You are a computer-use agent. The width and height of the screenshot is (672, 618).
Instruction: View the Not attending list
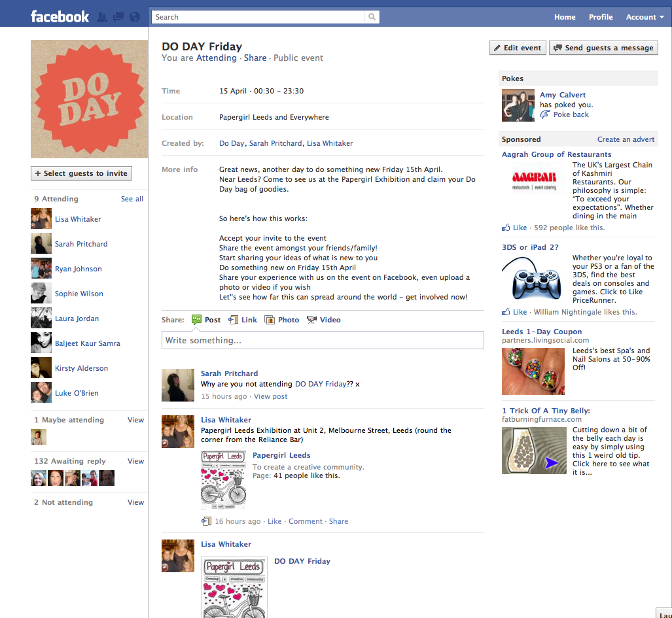(x=135, y=502)
